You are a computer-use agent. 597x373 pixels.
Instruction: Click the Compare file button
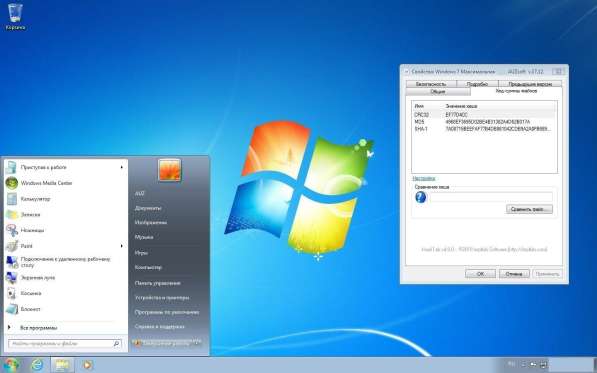[x=529, y=209]
